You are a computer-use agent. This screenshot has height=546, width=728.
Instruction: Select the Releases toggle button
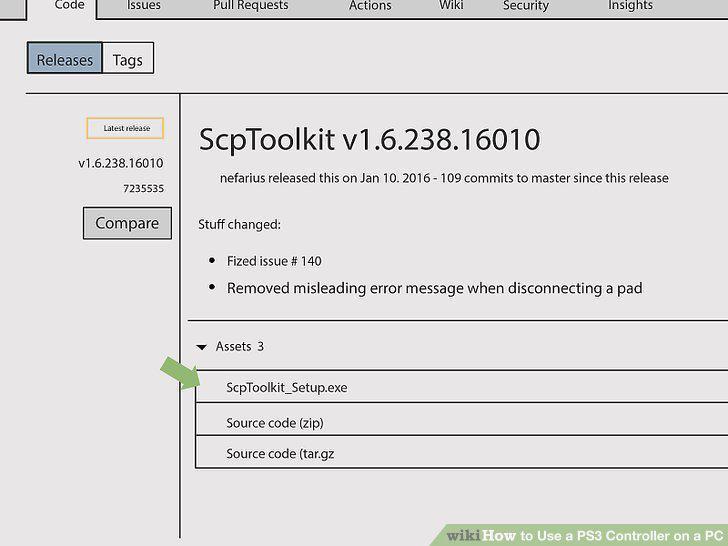(x=65, y=58)
